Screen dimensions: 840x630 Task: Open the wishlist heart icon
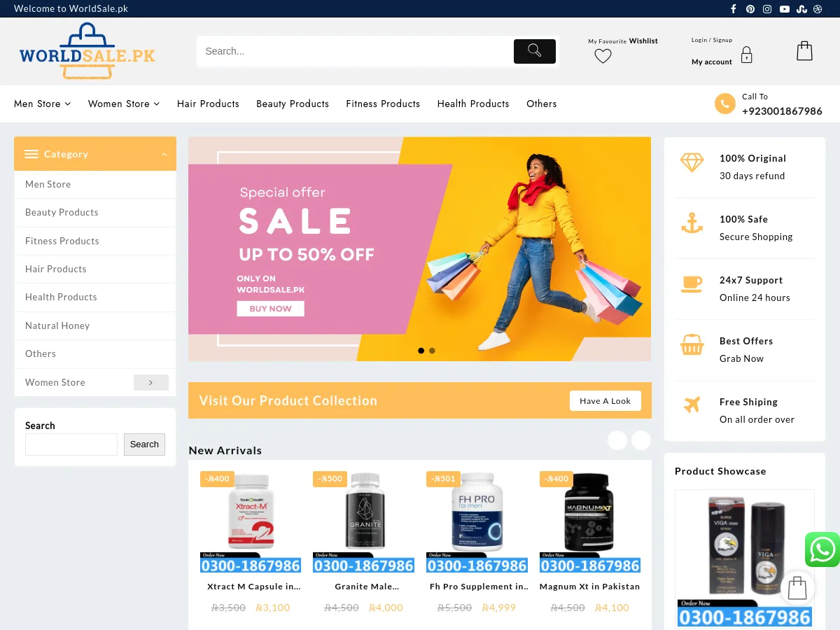pyautogui.click(x=603, y=56)
